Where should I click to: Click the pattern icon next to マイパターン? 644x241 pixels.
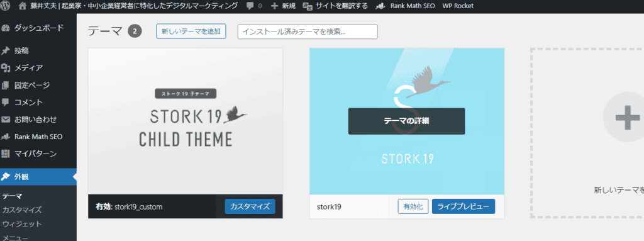[x=6, y=154]
